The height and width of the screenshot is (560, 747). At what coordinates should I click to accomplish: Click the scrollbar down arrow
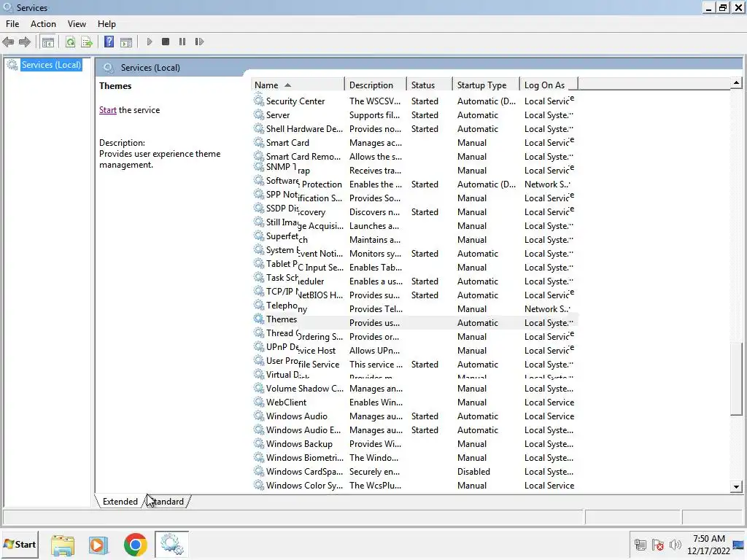coord(736,486)
